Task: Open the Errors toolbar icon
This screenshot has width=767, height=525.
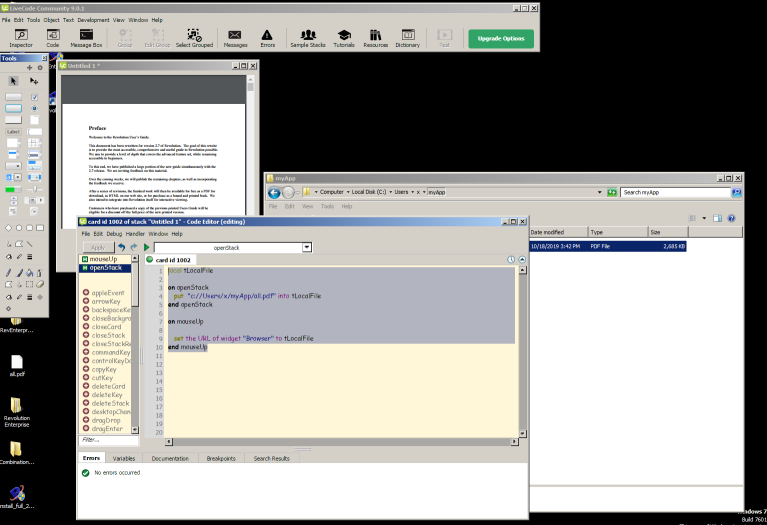Action: [267, 38]
